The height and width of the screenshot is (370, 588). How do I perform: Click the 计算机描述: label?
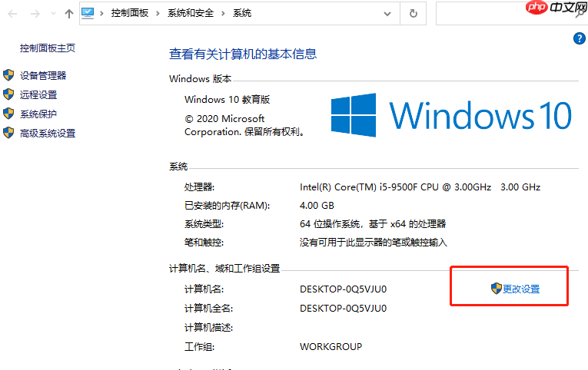click(209, 328)
